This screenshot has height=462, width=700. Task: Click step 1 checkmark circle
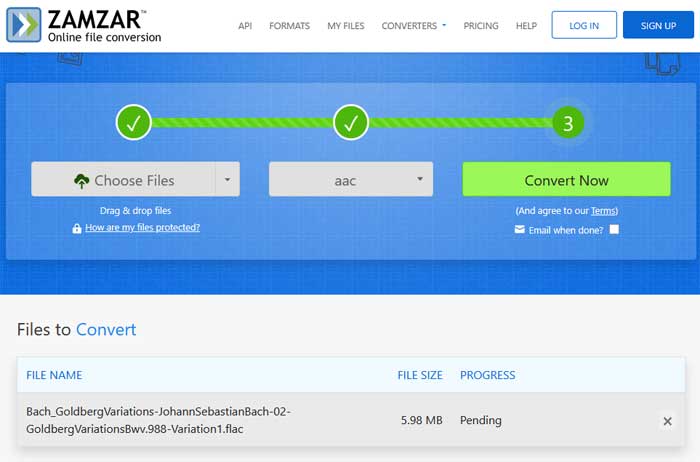click(133, 122)
